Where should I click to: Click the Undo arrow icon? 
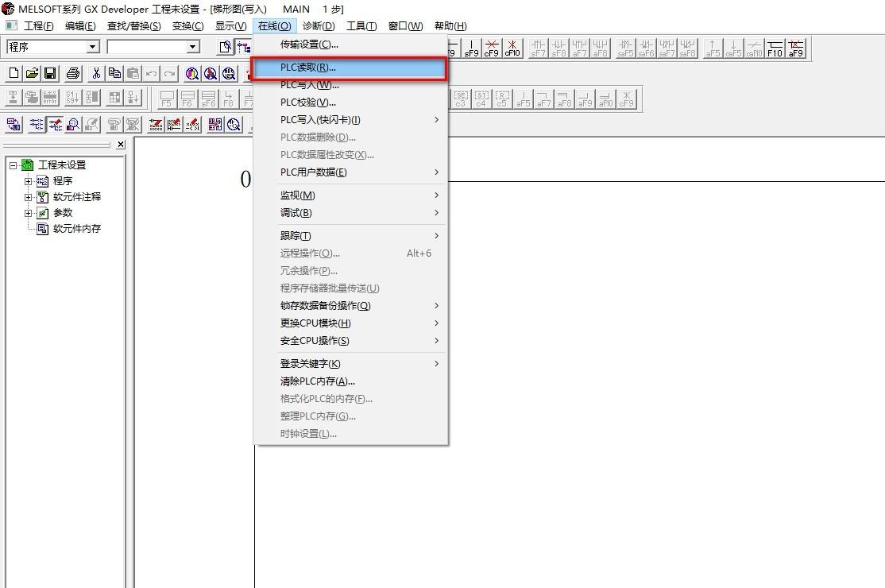[151, 73]
